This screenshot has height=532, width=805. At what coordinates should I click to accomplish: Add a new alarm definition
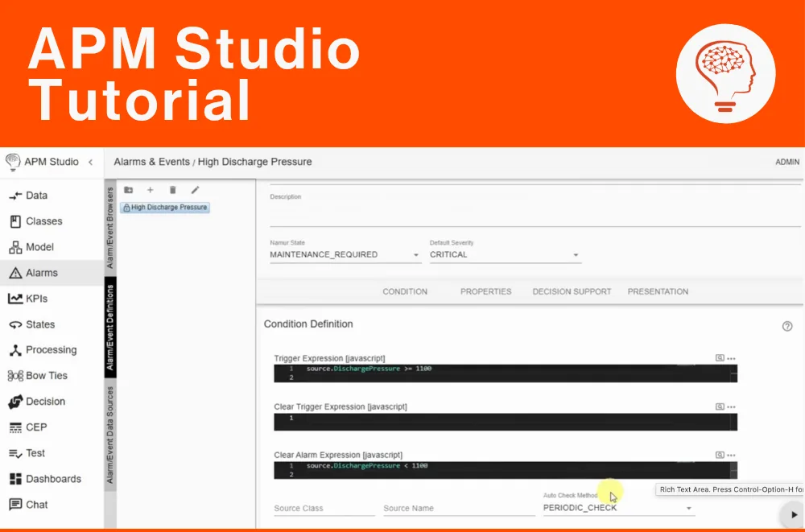pos(150,190)
